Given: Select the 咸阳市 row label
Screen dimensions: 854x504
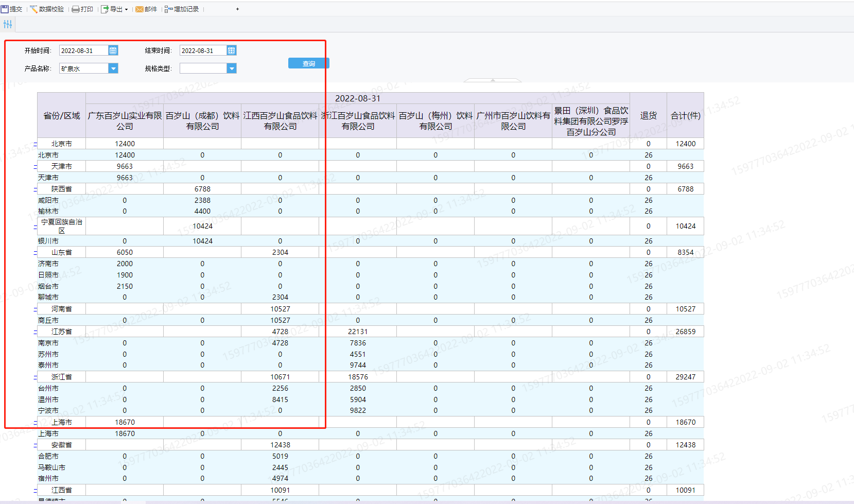Looking at the screenshot, I should tap(48, 200).
